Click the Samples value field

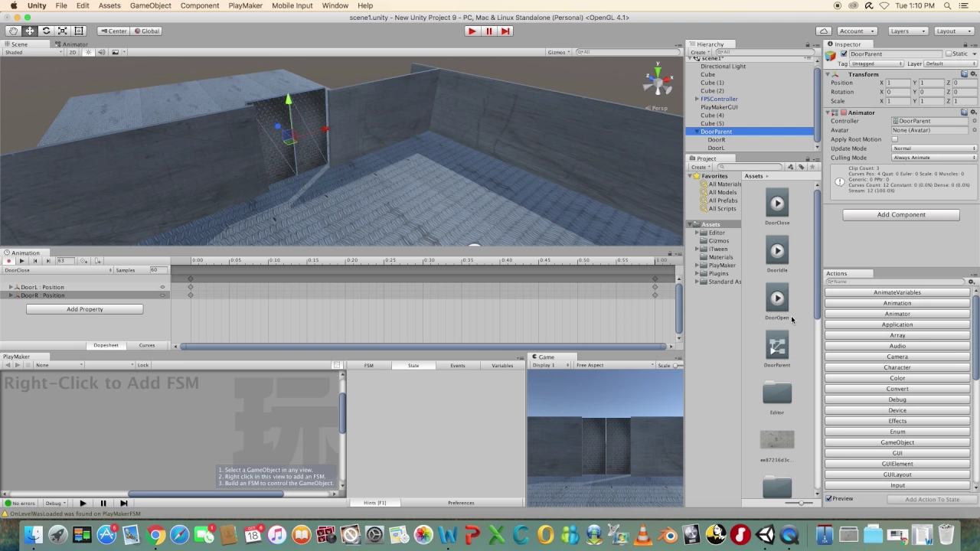158,270
